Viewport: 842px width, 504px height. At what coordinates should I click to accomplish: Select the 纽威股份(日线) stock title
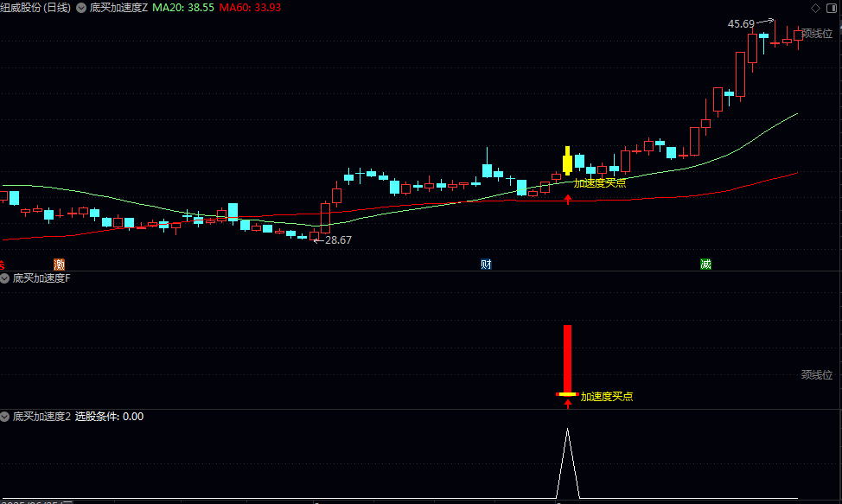coord(35,8)
